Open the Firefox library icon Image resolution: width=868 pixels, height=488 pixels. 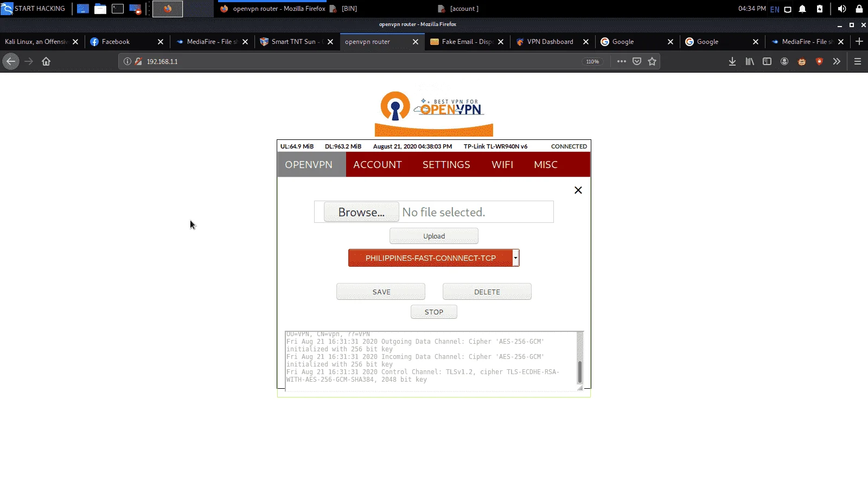(750, 61)
